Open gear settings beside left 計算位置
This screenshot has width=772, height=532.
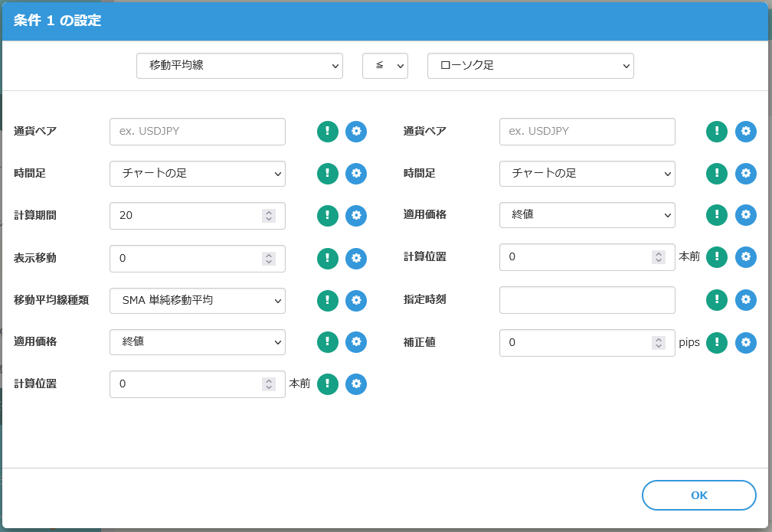[x=356, y=384]
